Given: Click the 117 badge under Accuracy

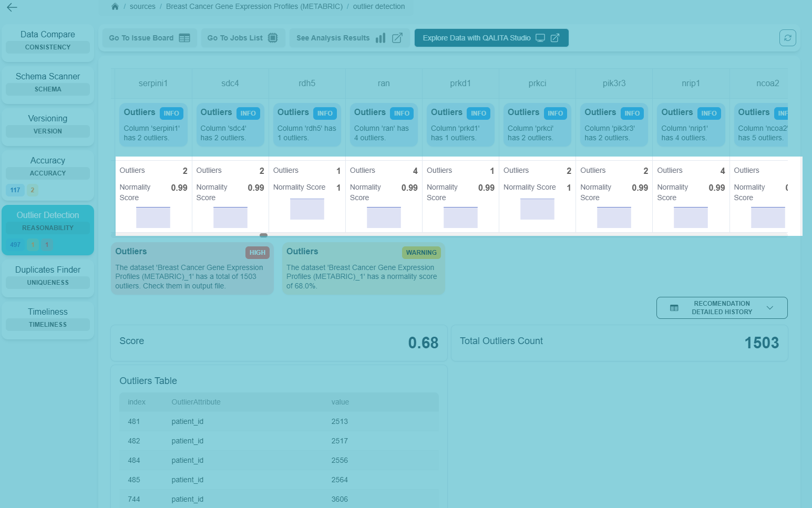Looking at the screenshot, I should [x=15, y=190].
